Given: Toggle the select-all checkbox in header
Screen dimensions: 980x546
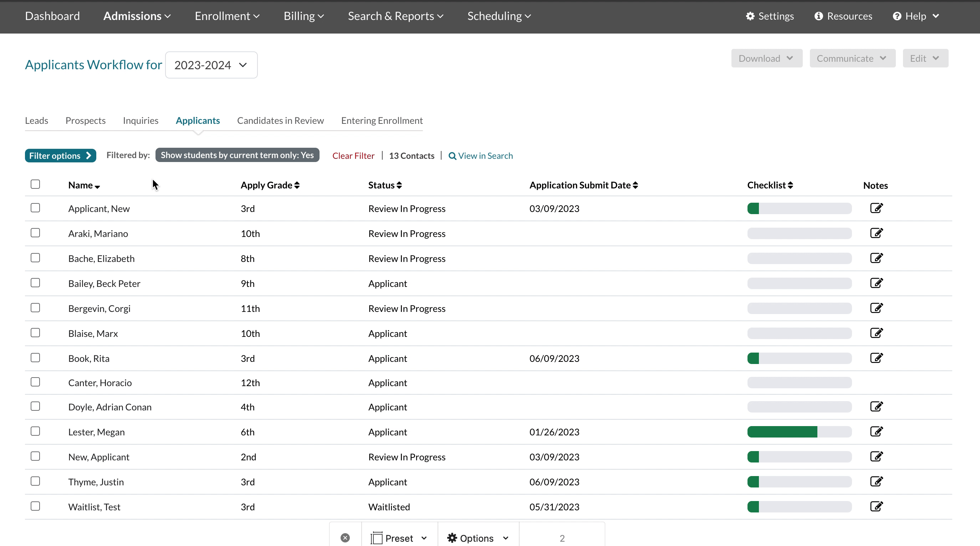Looking at the screenshot, I should (35, 184).
